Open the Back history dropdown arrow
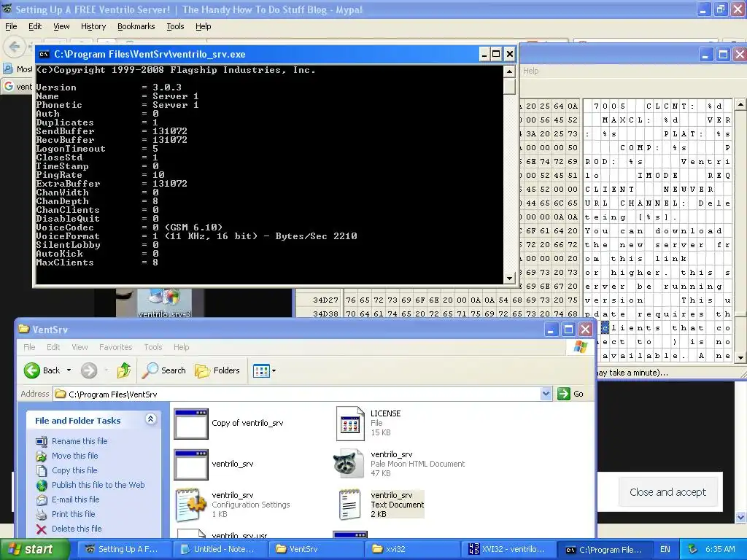Viewport: 747px width, 560px height. (x=69, y=370)
